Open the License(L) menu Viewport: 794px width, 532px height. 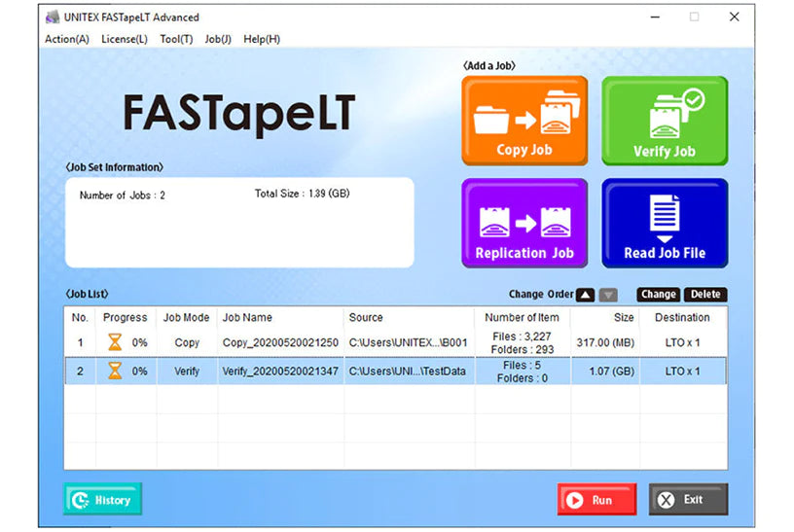pos(125,39)
